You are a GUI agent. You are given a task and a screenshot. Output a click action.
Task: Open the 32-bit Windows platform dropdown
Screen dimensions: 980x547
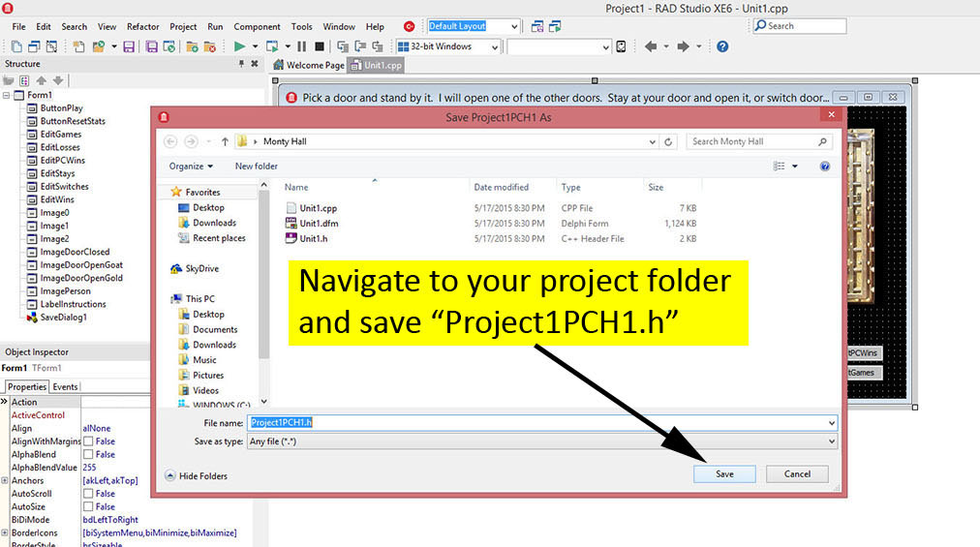495,46
